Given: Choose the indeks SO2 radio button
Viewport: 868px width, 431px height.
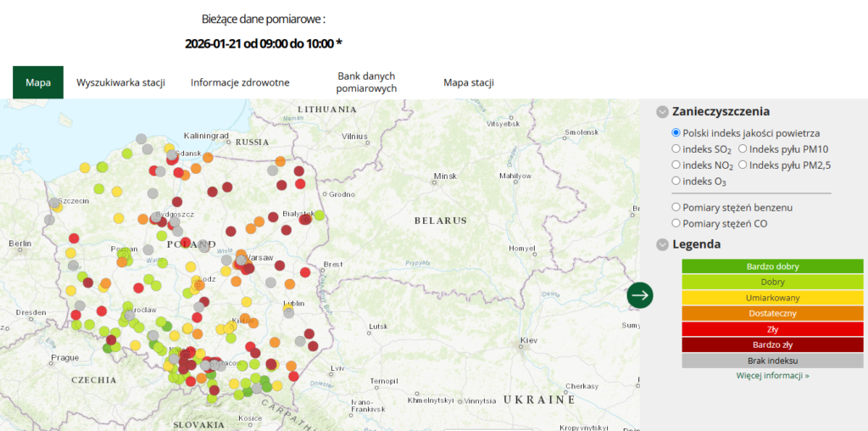Looking at the screenshot, I should tap(676, 149).
